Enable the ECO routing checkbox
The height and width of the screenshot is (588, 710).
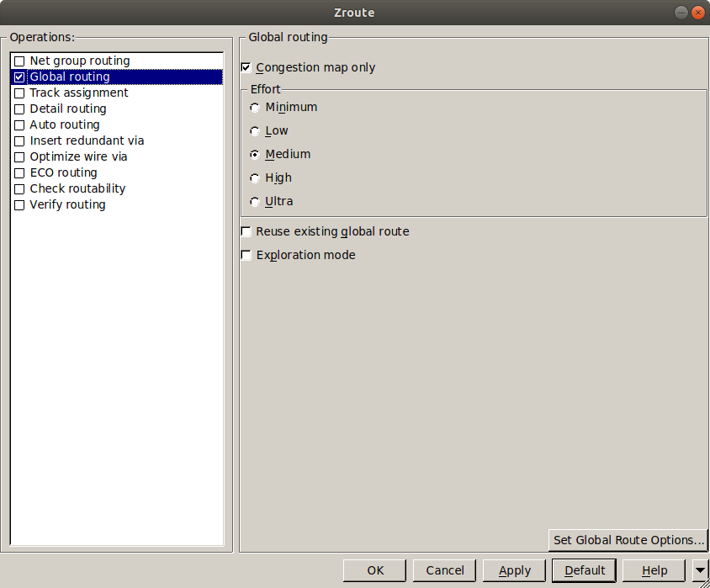click(x=19, y=173)
